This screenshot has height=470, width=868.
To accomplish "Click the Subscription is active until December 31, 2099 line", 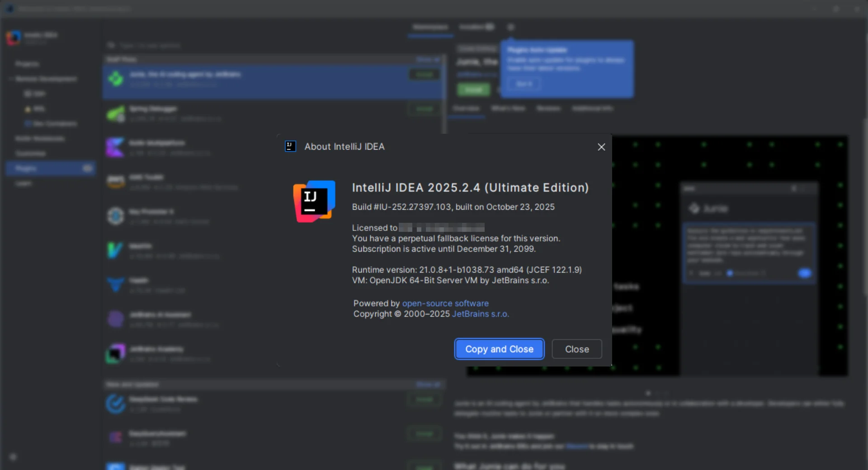I will coord(444,249).
